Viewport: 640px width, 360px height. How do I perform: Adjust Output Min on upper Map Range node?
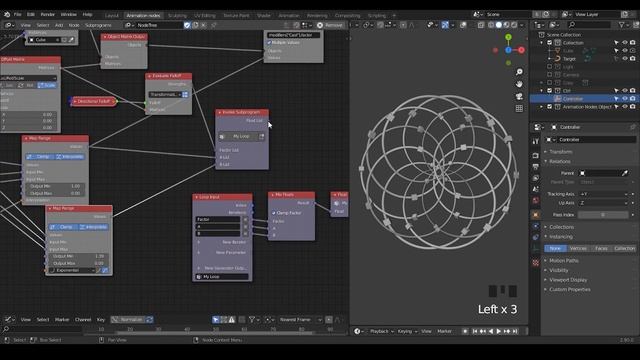pos(55,186)
